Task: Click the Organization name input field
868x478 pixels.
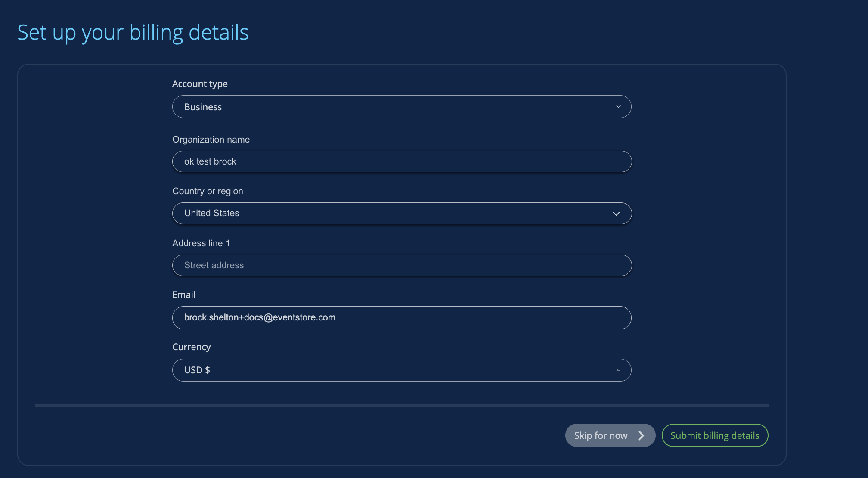Action: pos(402,161)
